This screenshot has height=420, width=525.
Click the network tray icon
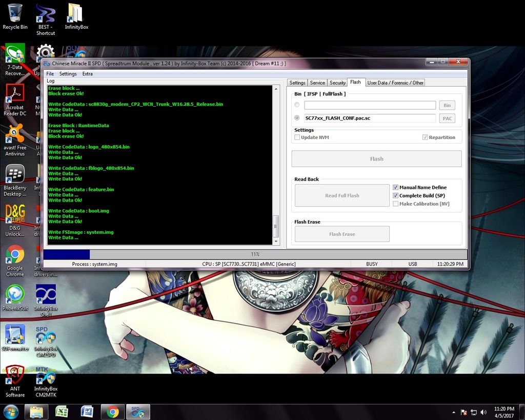click(x=473, y=412)
